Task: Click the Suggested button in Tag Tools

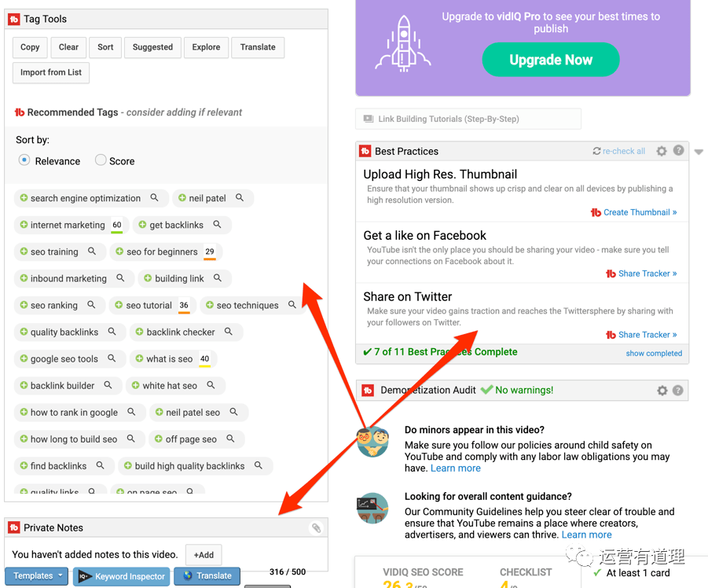Action: [x=152, y=47]
